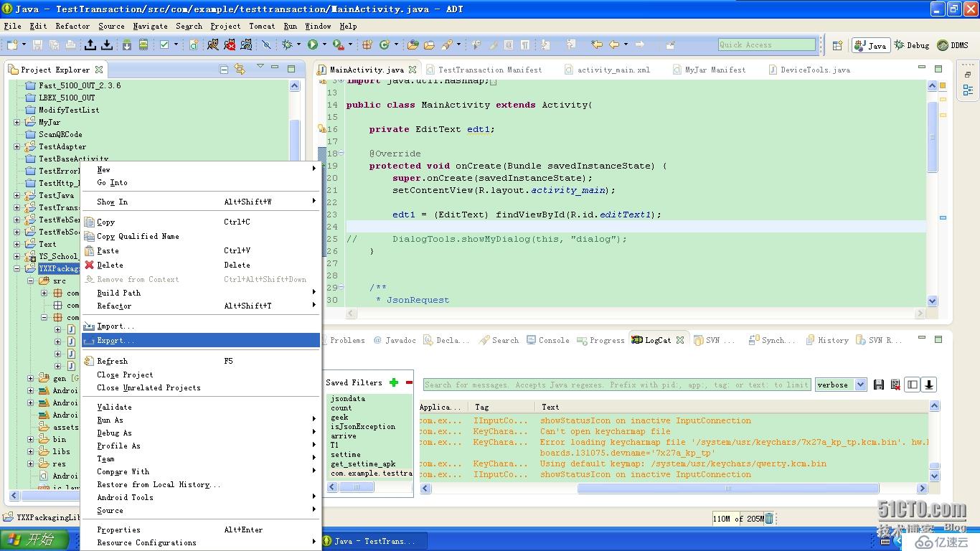Delete the selected LogCat saved filter

tap(409, 382)
